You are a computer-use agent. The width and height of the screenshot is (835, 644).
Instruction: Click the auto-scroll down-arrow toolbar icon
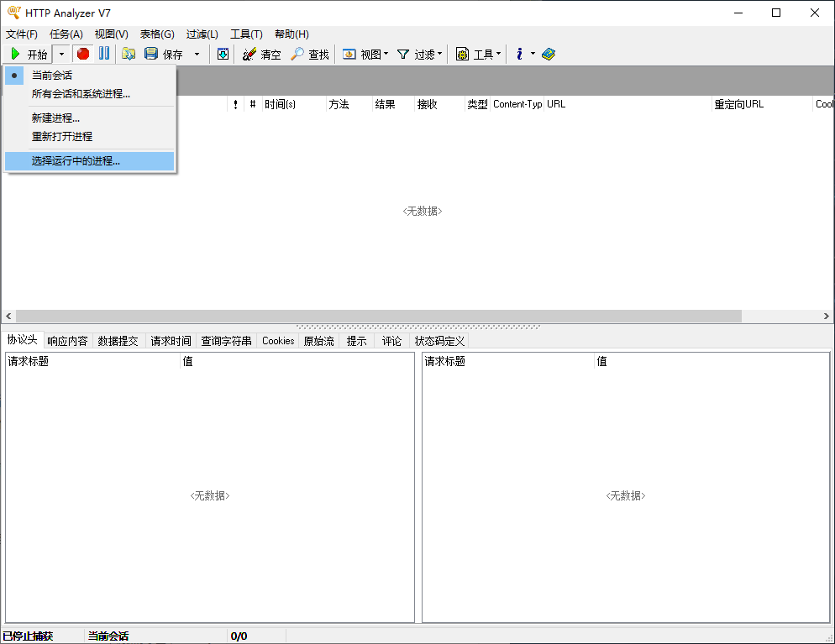[223, 54]
